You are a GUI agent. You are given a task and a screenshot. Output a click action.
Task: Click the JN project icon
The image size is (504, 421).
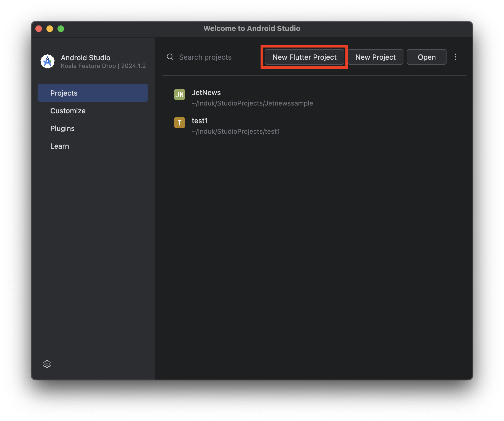click(180, 94)
